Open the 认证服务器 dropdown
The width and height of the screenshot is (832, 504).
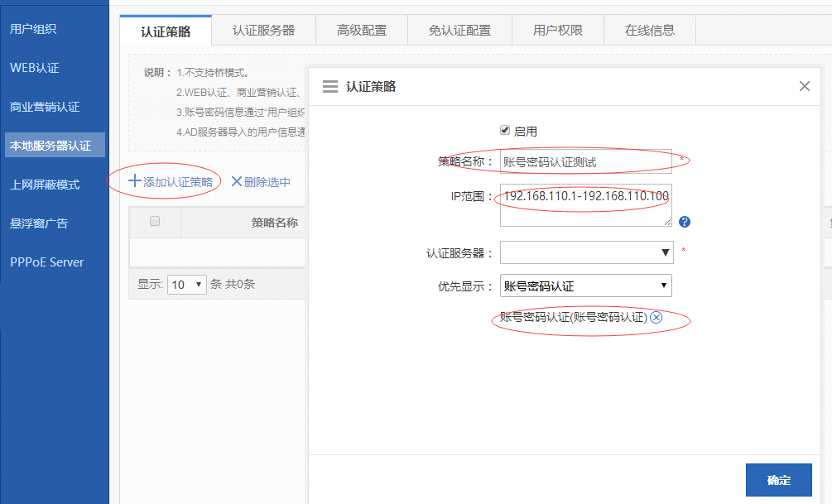[586, 253]
